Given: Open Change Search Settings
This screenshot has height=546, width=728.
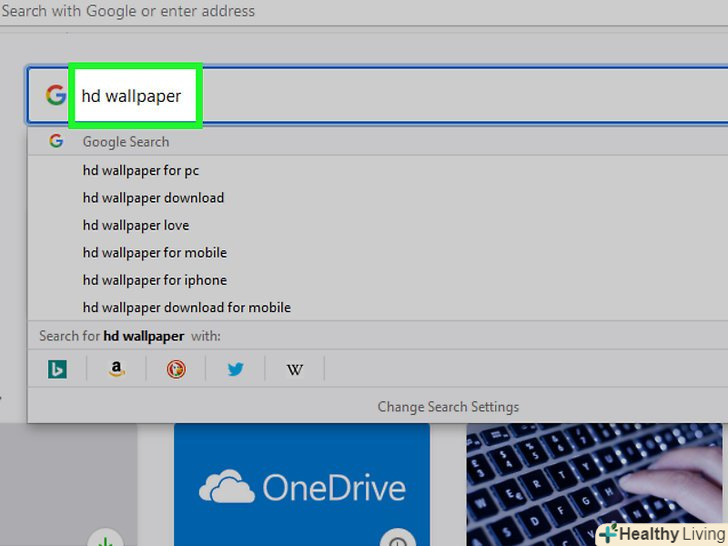Looking at the screenshot, I should click(448, 407).
